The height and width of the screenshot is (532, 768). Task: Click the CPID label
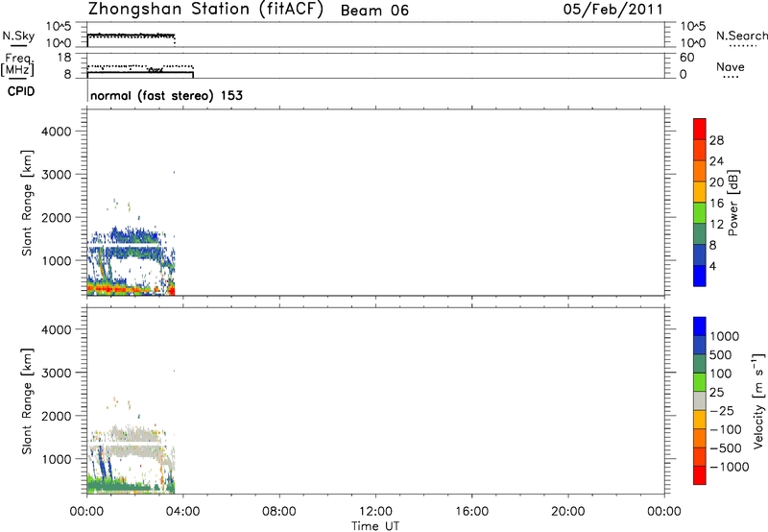(x=21, y=91)
